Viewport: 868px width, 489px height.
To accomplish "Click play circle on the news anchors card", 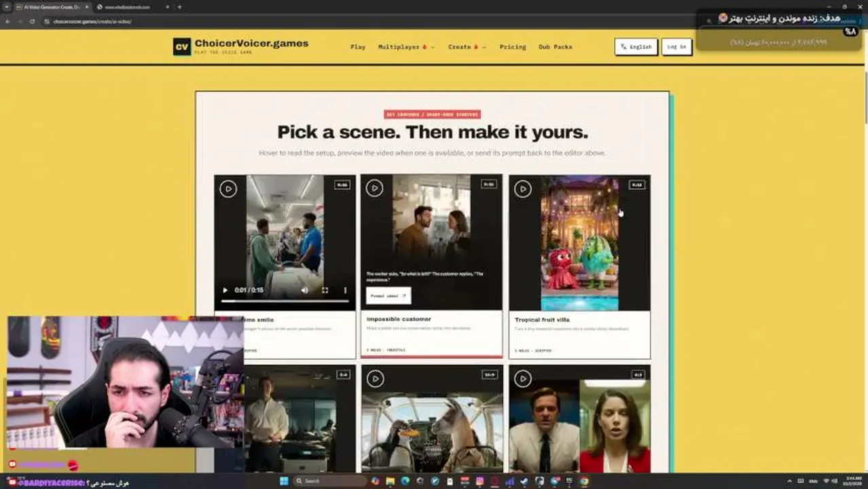I will [522, 378].
